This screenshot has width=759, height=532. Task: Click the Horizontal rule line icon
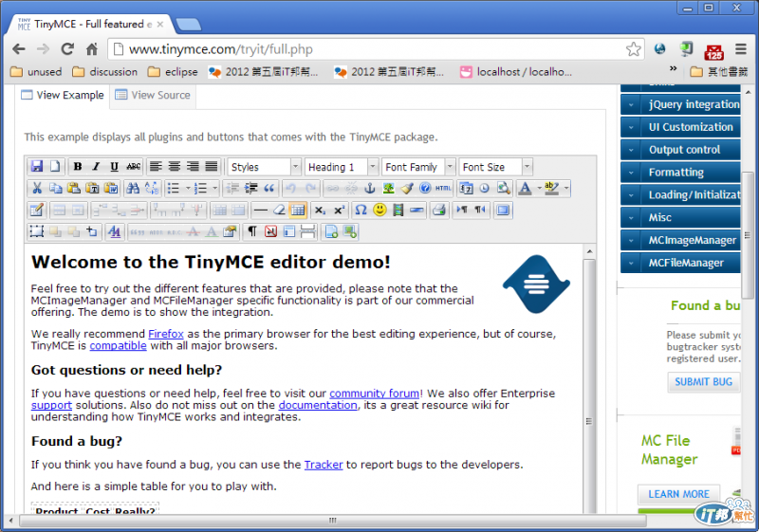pos(260,210)
